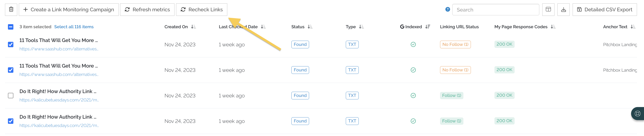Viewport: 644px width, 136px height.
Task: Sort by My Page Response Codes icon
Action: 553,27
